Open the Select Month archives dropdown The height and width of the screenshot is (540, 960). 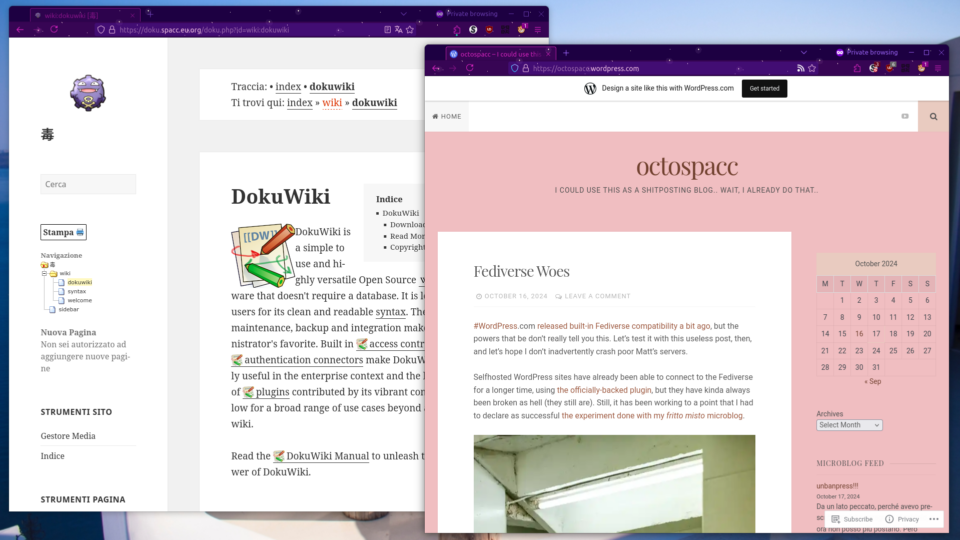tap(849, 425)
